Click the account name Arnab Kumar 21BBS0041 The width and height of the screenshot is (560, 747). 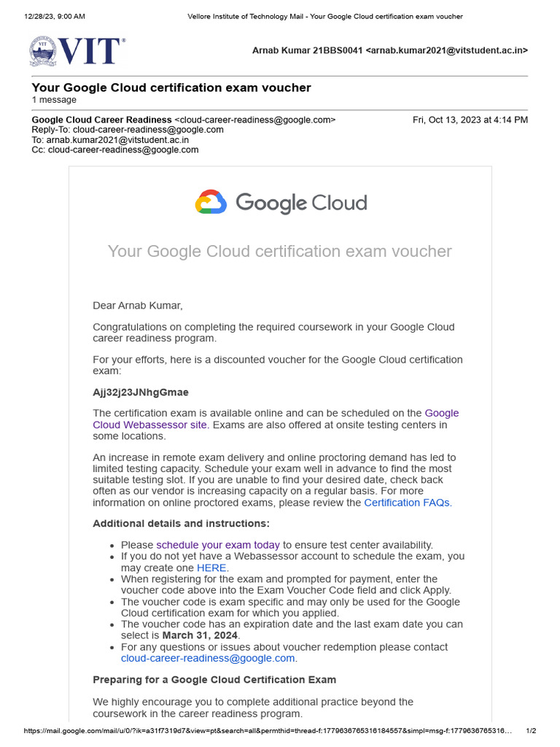[307, 50]
